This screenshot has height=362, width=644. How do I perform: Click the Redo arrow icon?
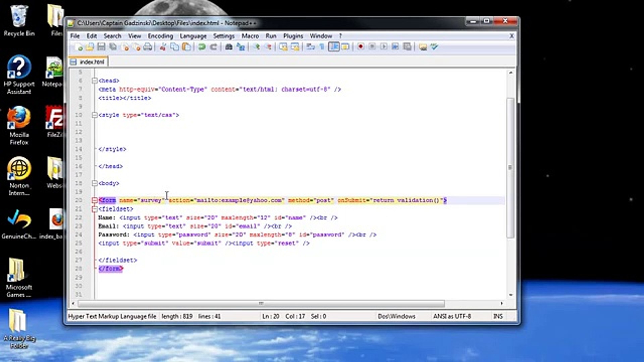(213, 47)
